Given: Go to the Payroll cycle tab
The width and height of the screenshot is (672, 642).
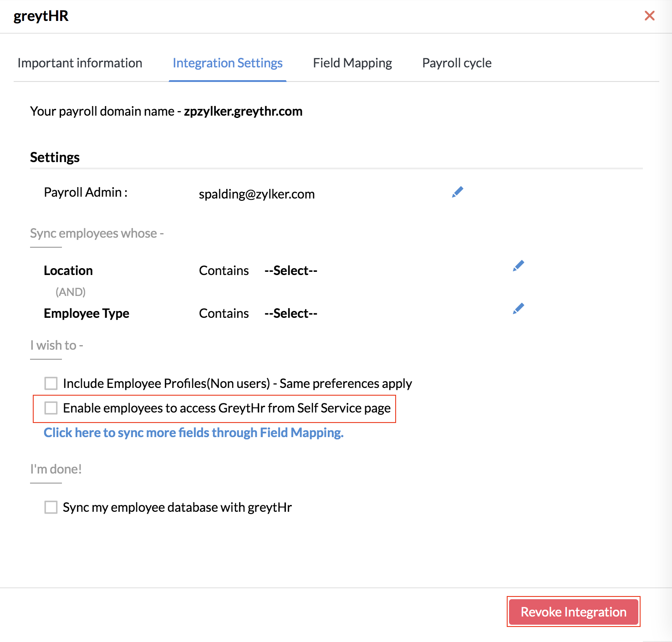Looking at the screenshot, I should point(457,63).
